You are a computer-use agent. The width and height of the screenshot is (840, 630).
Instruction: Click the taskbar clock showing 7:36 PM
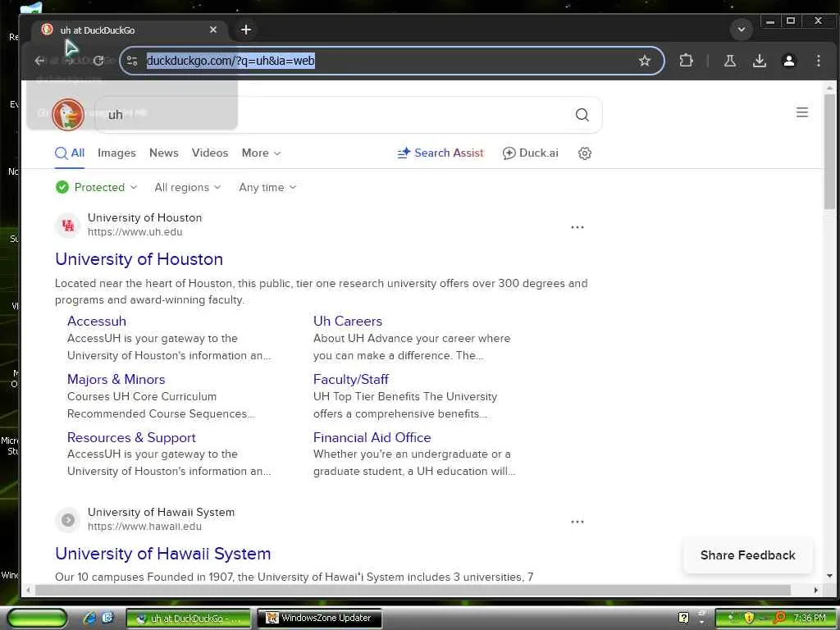pos(810,619)
